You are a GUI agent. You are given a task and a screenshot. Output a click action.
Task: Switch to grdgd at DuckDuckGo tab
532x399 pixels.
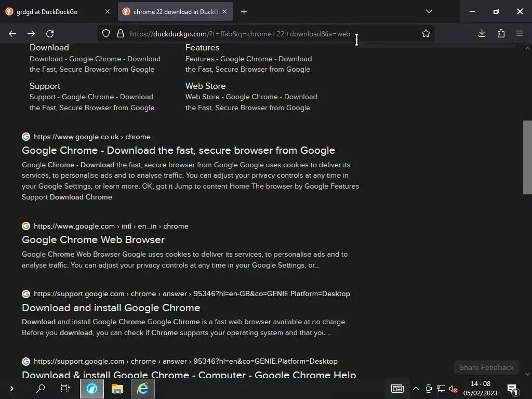(47, 12)
